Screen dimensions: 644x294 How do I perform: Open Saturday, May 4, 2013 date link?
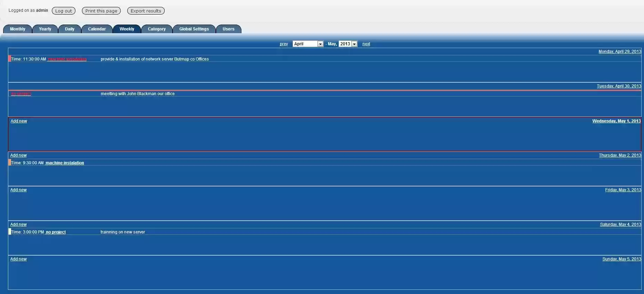tap(620, 224)
